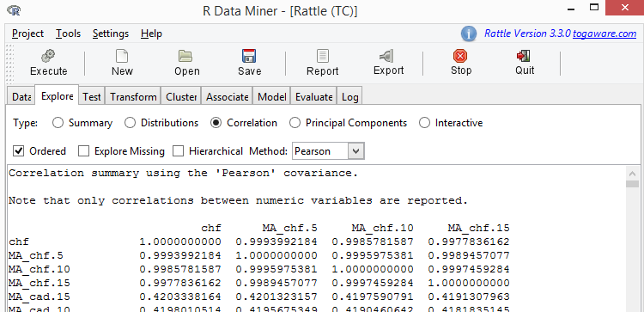The height and width of the screenshot is (312, 644).
Task: Tick the Hierarchical checkbox
Action: pos(179,151)
